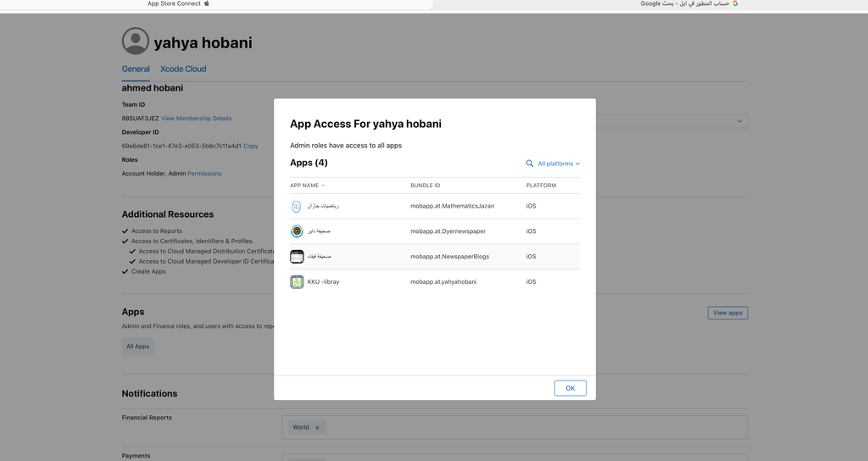Click the search magnifier icon in dialog
This screenshot has height=461, width=868.
[x=530, y=164]
